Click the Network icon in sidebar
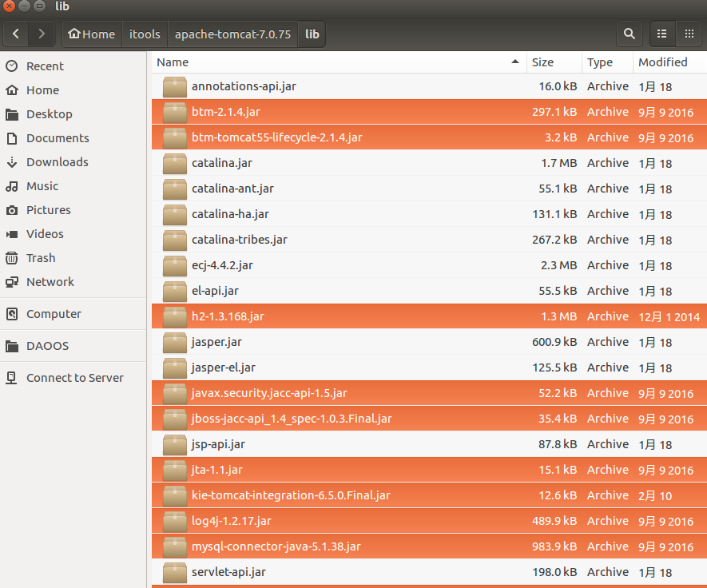707x588 pixels. (12, 282)
